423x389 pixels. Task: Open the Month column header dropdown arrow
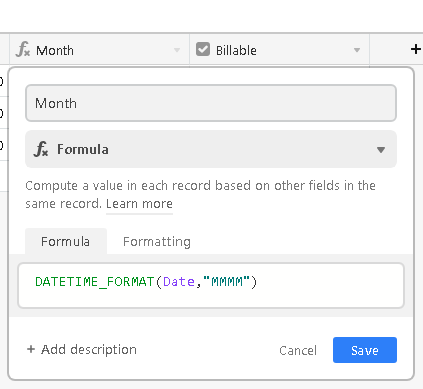coord(177,50)
